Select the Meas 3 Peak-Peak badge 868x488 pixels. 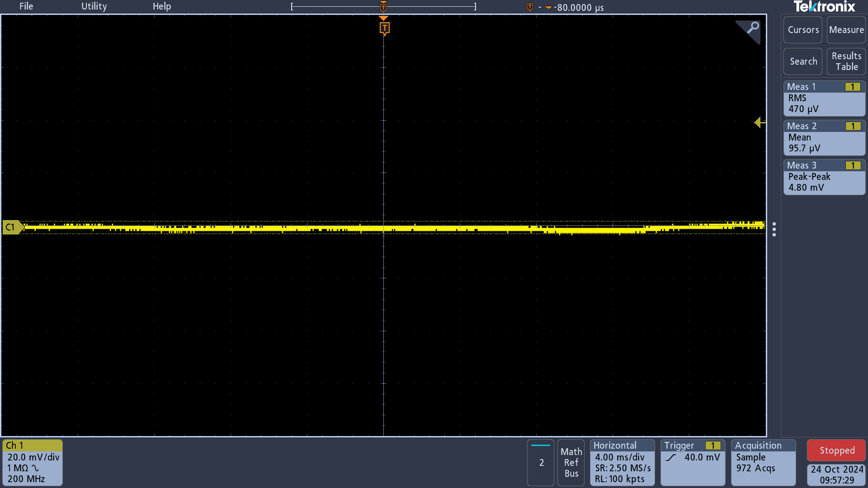(x=824, y=177)
